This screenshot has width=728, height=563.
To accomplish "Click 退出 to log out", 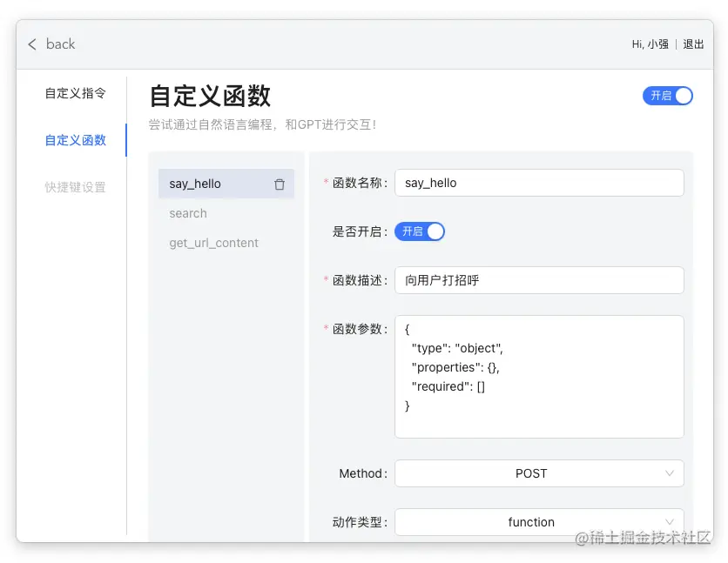I will (693, 44).
